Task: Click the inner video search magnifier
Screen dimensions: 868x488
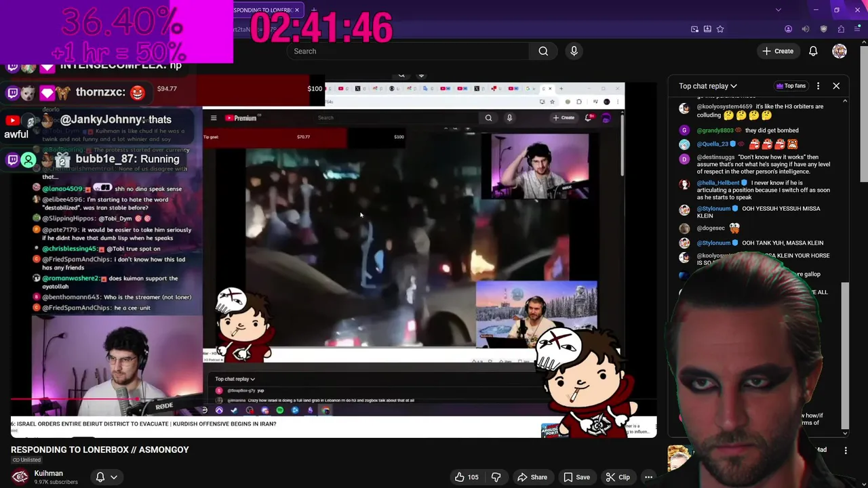Action: 488,118
